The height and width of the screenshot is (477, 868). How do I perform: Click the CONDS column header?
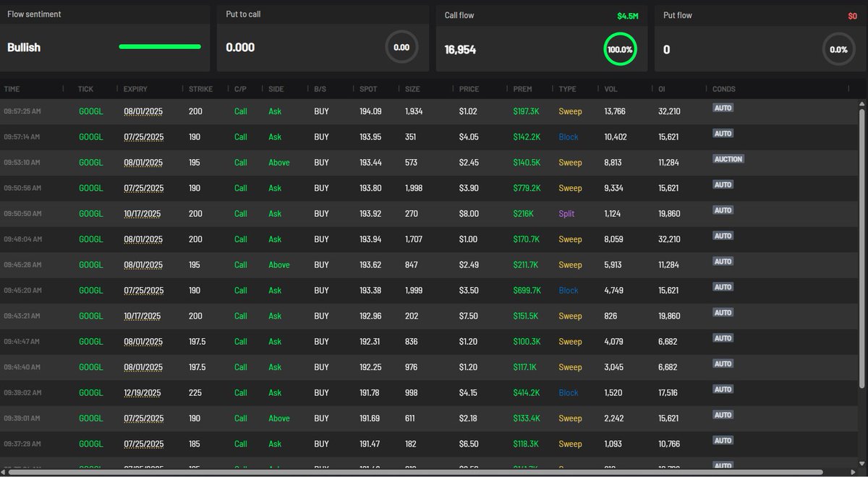click(724, 89)
